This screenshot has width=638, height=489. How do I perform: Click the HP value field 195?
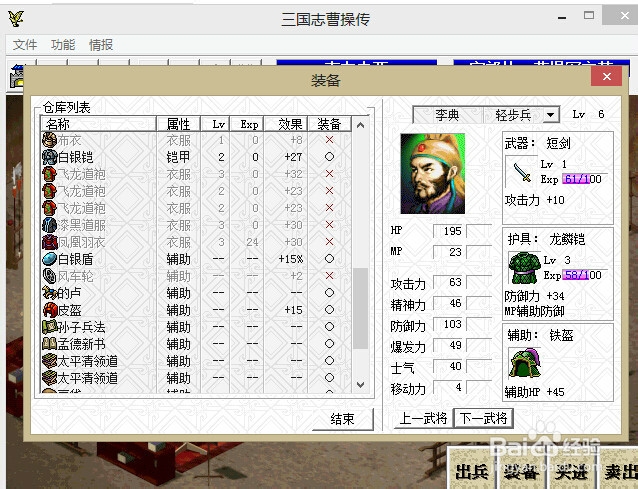click(449, 231)
